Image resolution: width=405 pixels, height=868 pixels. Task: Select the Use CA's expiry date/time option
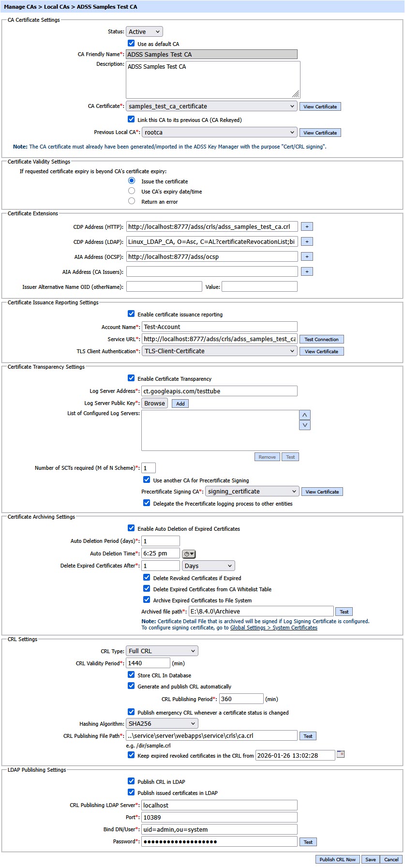(132, 191)
